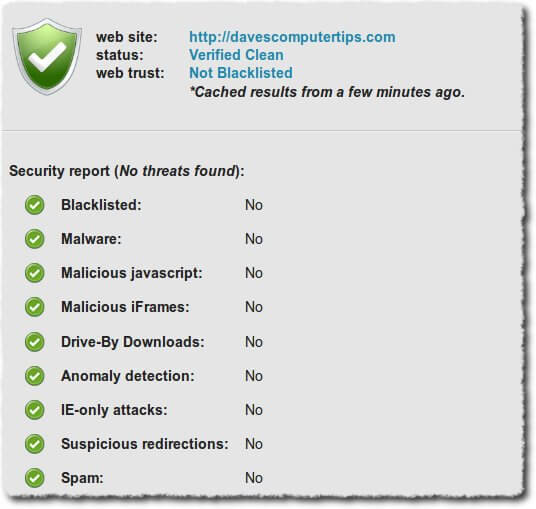Image resolution: width=536 pixels, height=509 pixels.
Task: Click the Cached results notice text
Action: (x=327, y=92)
